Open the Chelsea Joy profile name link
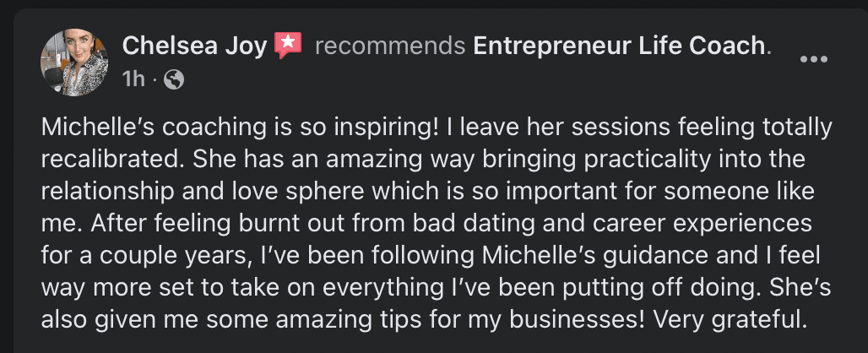Image resolution: width=868 pixels, height=353 pixels. tap(194, 46)
